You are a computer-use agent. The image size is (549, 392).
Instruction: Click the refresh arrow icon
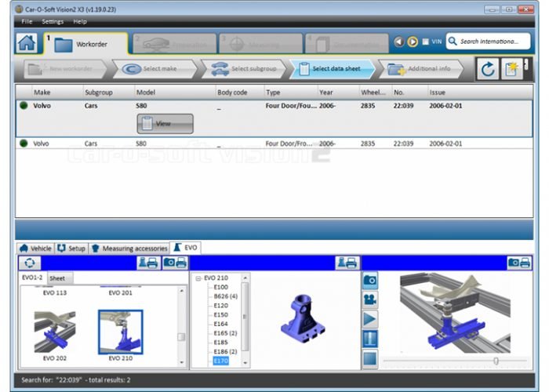tap(488, 69)
